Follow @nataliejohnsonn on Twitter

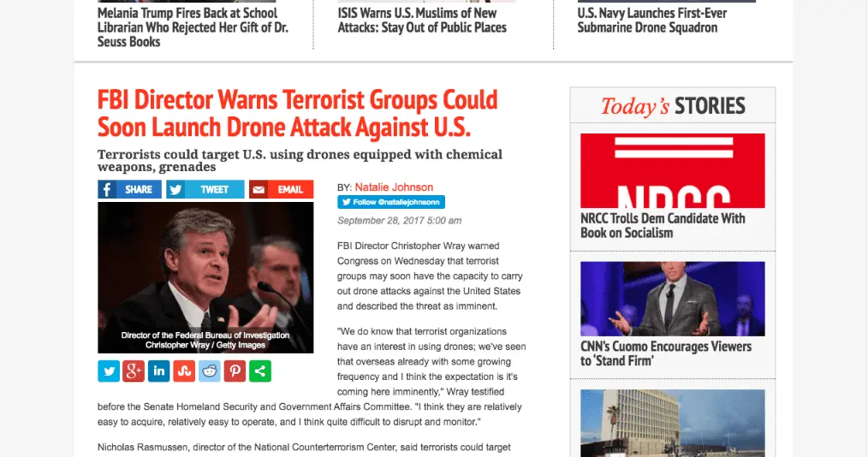click(x=391, y=202)
